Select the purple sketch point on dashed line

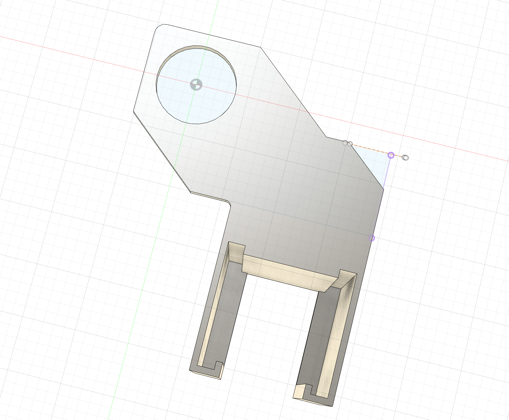(391, 155)
